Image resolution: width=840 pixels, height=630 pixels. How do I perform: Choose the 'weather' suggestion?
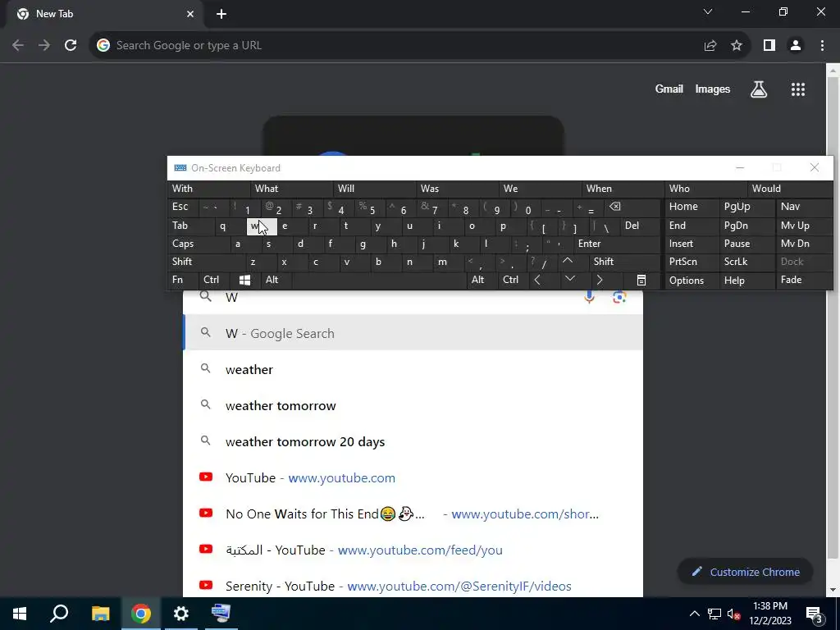pos(413,370)
